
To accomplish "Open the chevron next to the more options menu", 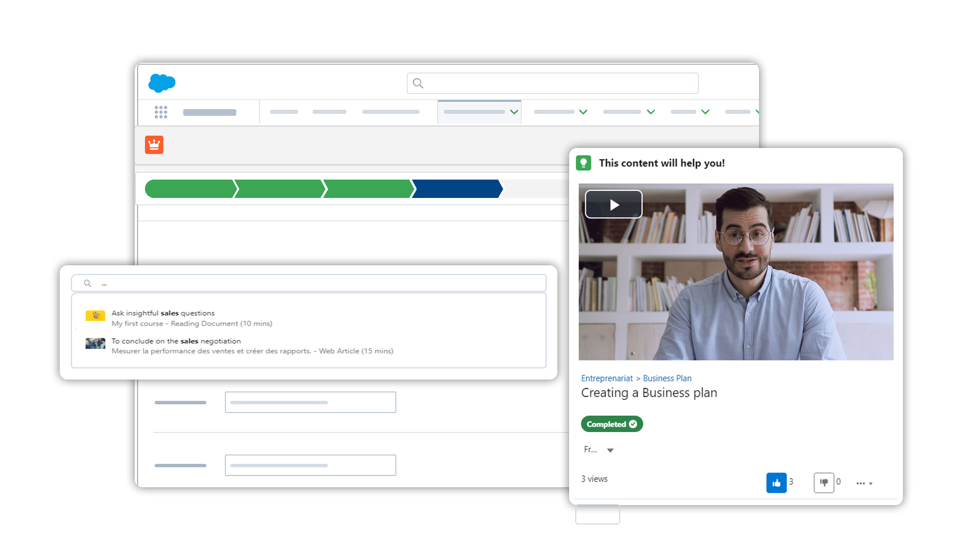I will pyautogui.click(x=871, y=484).
